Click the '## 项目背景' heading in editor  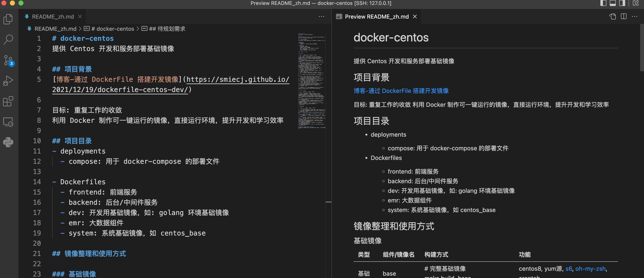pos(72,69)
